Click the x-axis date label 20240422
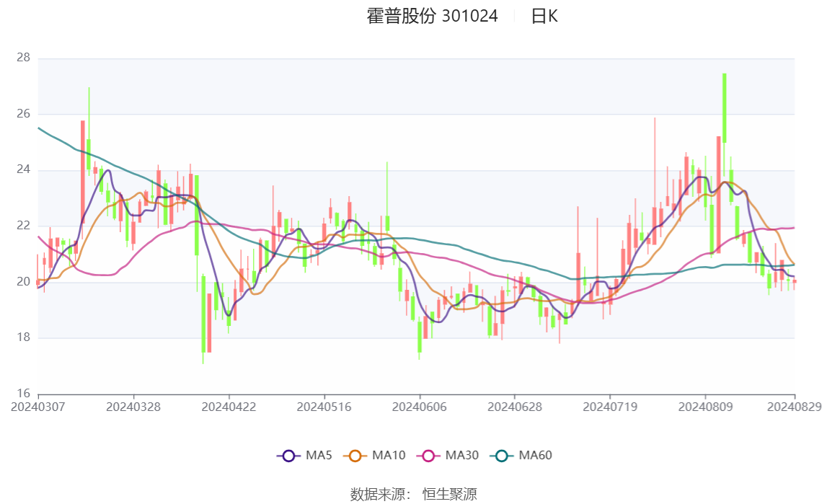The image size is (827, 504). point(229,407)
